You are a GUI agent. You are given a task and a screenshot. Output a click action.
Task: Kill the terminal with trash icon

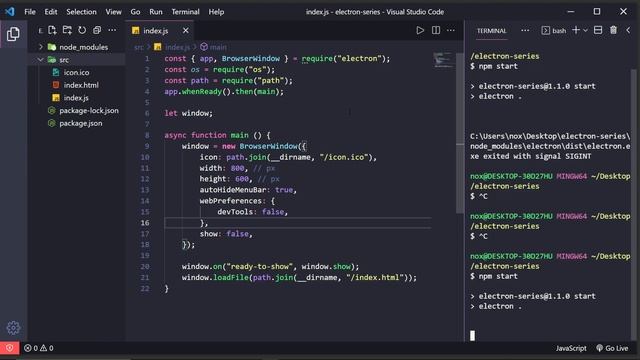[x=613, y=30]
